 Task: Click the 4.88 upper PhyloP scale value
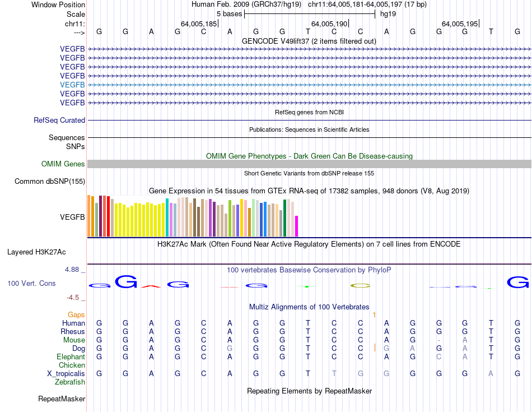click(72, 270)
